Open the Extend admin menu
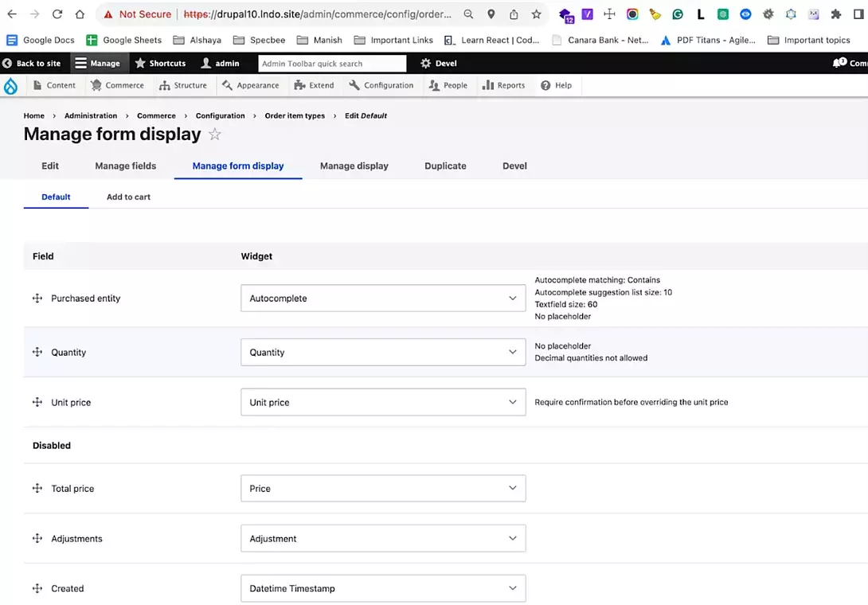Image resolution: width=868 pixels, height=605 pixels. pyautogui.click(x=315, y=85)
